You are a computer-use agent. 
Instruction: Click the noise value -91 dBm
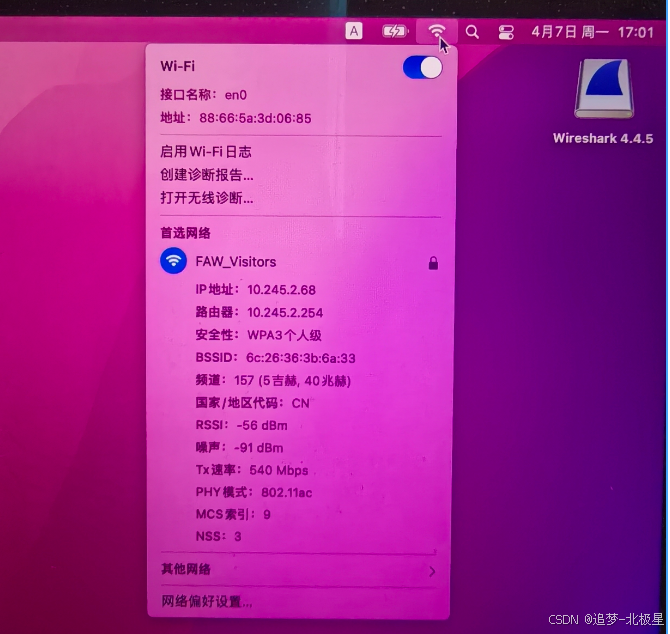[x=259, y=448]
